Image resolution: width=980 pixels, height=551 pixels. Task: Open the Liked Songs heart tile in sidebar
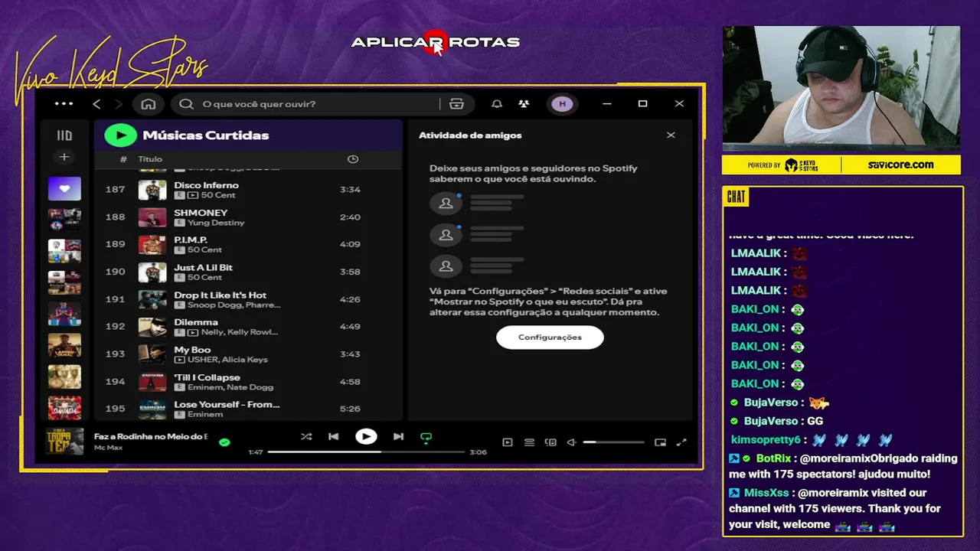(x=64, y=188)
